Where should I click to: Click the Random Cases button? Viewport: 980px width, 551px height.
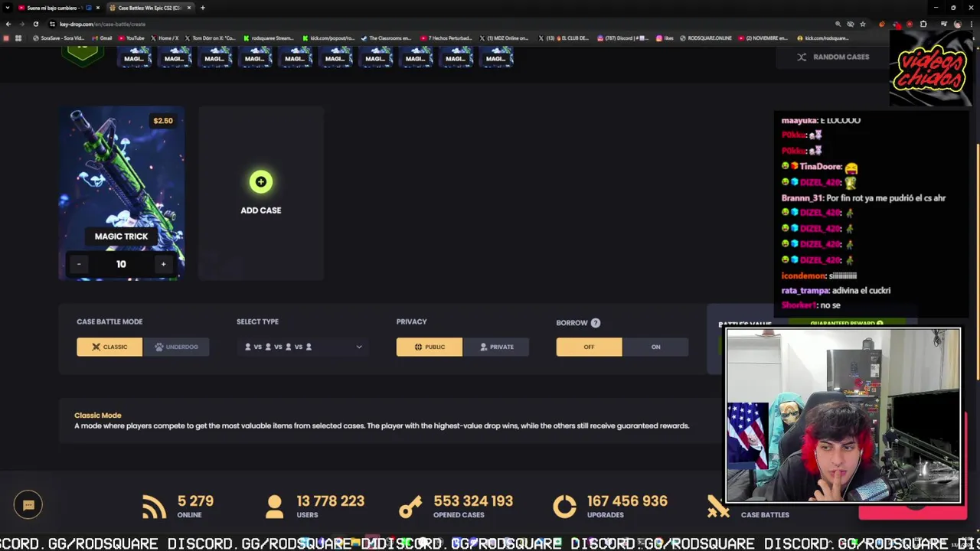(x=833, y=57)
